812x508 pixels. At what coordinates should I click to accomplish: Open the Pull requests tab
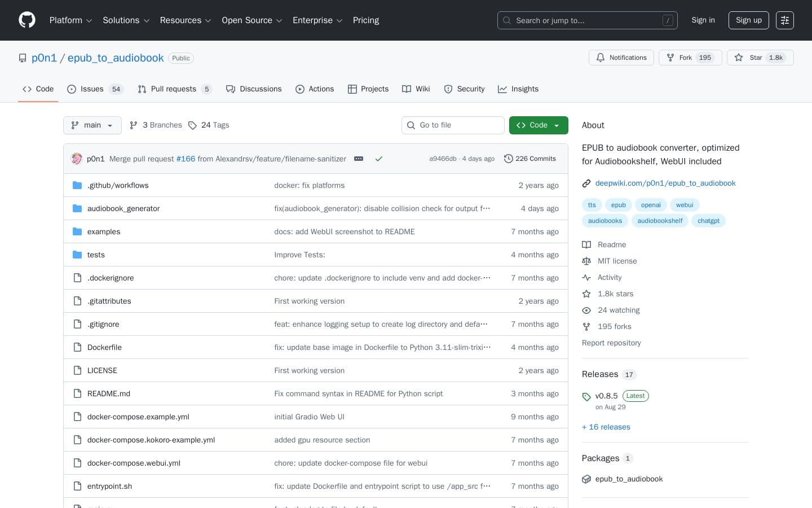coord(173,89)
